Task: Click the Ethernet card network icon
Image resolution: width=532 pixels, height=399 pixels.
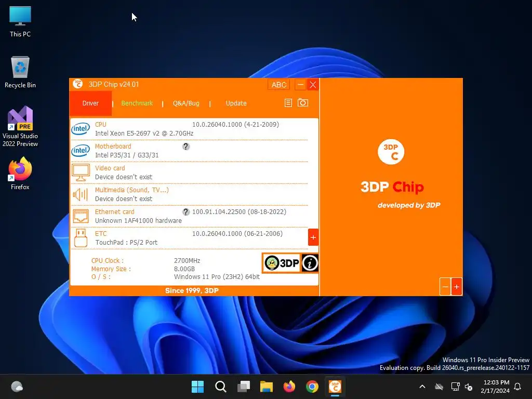Action: coord(81,216)
